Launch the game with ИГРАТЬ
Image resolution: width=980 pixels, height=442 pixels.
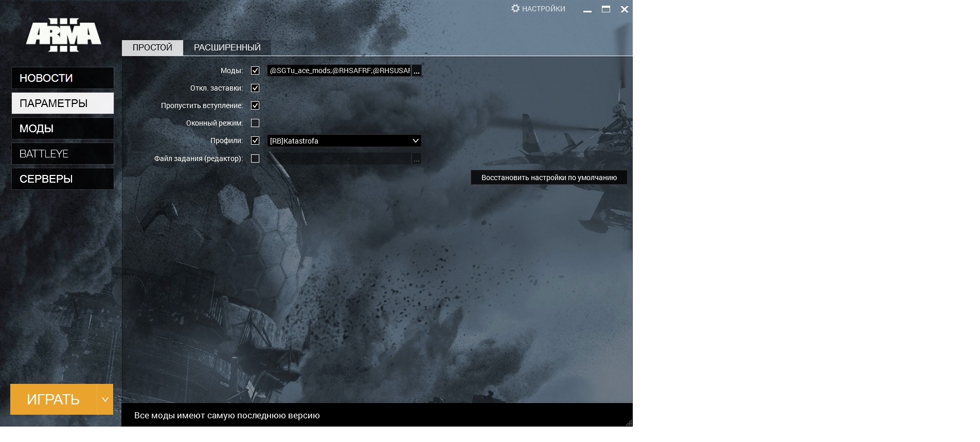click(54, 399)
